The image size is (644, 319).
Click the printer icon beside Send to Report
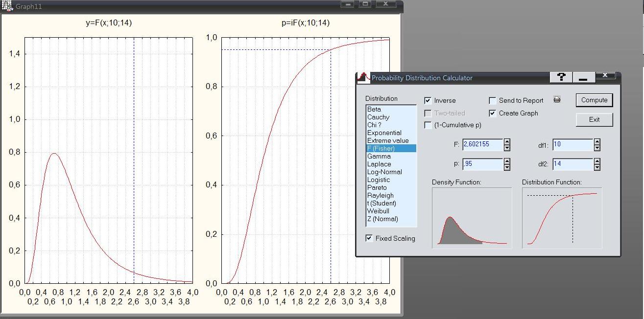point(557,100)
